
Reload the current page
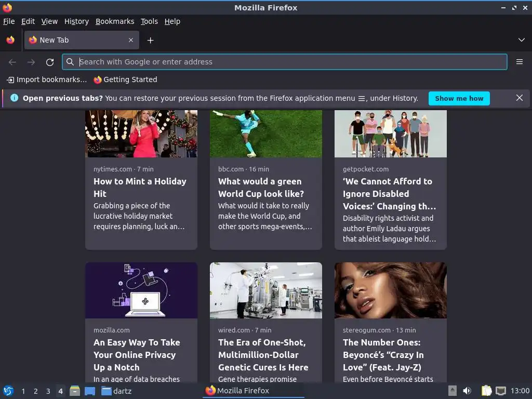click(50, 62)
